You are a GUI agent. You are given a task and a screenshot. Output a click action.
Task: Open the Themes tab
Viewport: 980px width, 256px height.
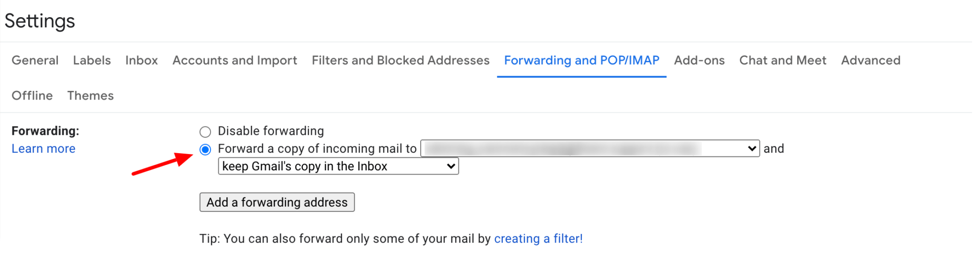click(x=90, y=96)
